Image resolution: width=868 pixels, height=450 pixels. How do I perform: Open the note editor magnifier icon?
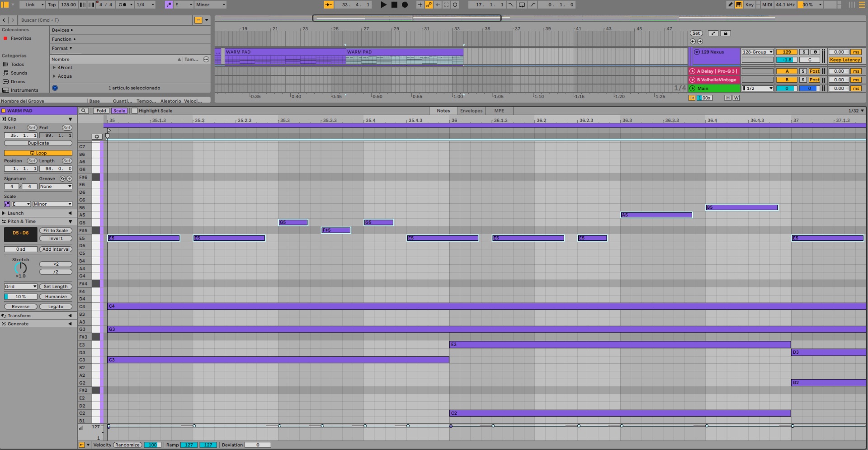[84, 111]
